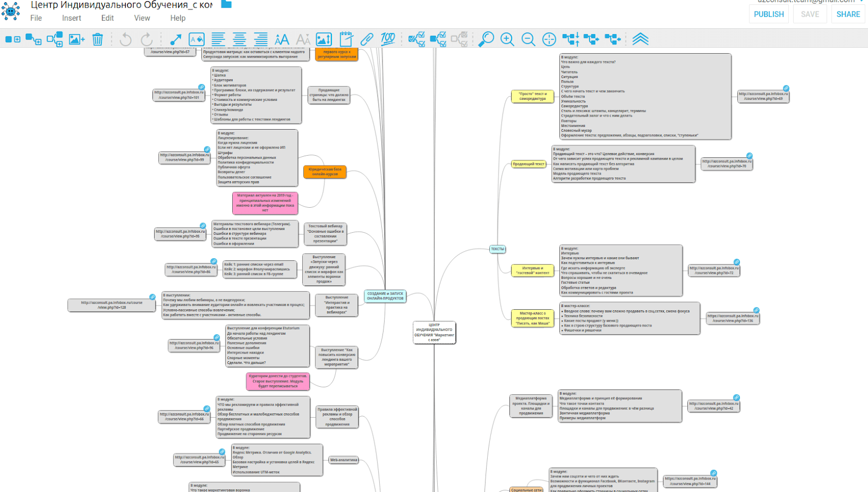Select the pink Кураторам донести до студентов node
868x492 pixels.
tap(278, 381)
